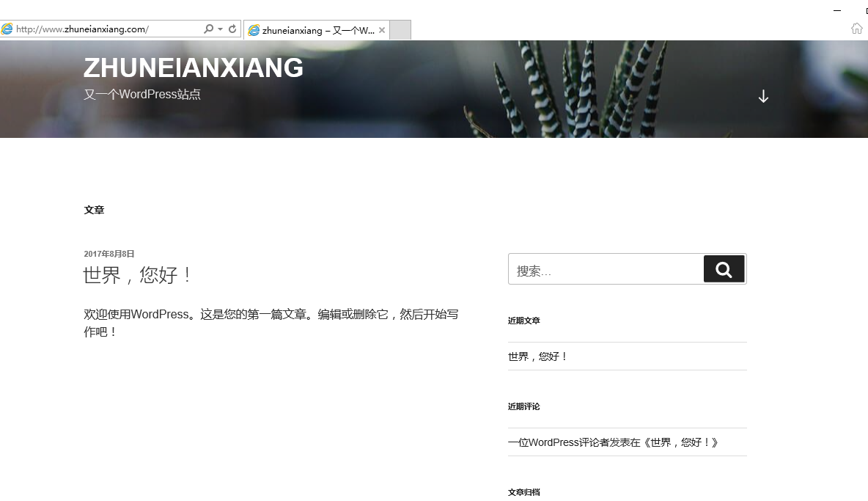Click the URL text in the address bar
This screenshot has width=868, height=501.
pyautogui.click(x=82, y=29)
